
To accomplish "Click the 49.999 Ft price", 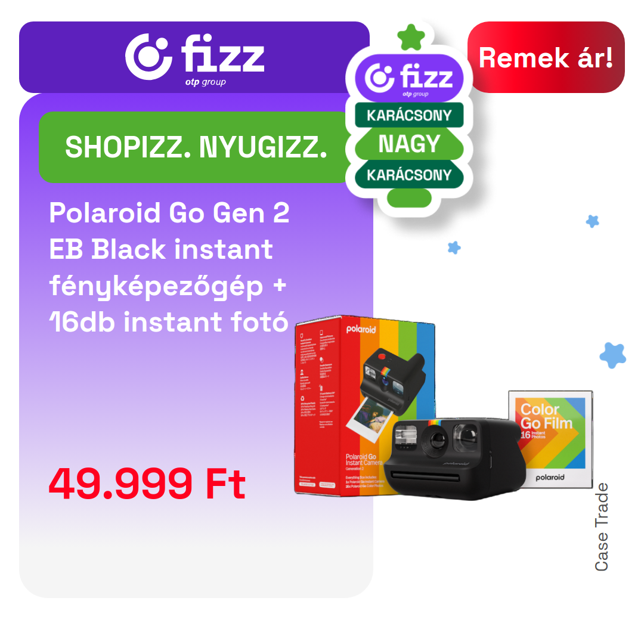I will [147, 484].
